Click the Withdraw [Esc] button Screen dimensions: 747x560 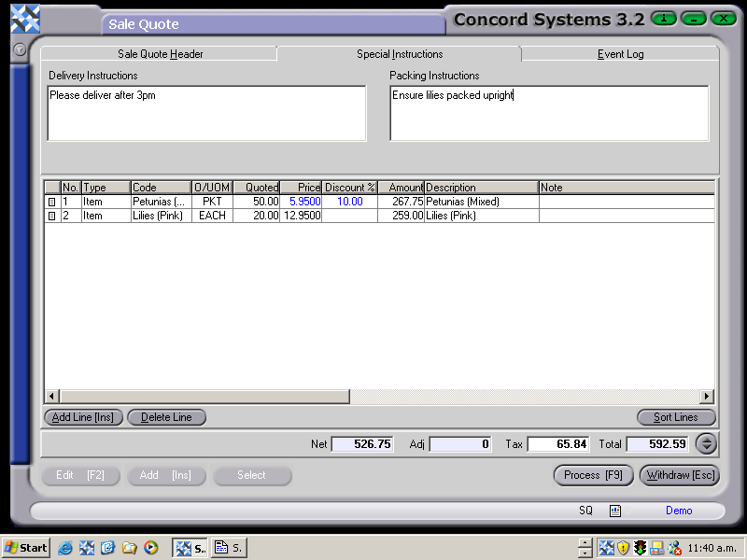click(x=679, y=475)
